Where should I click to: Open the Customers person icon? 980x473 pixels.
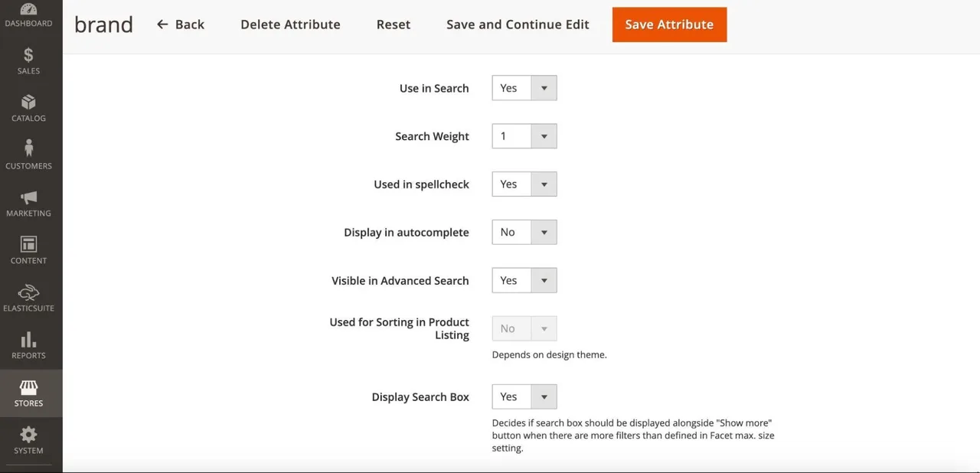(28, 148)
